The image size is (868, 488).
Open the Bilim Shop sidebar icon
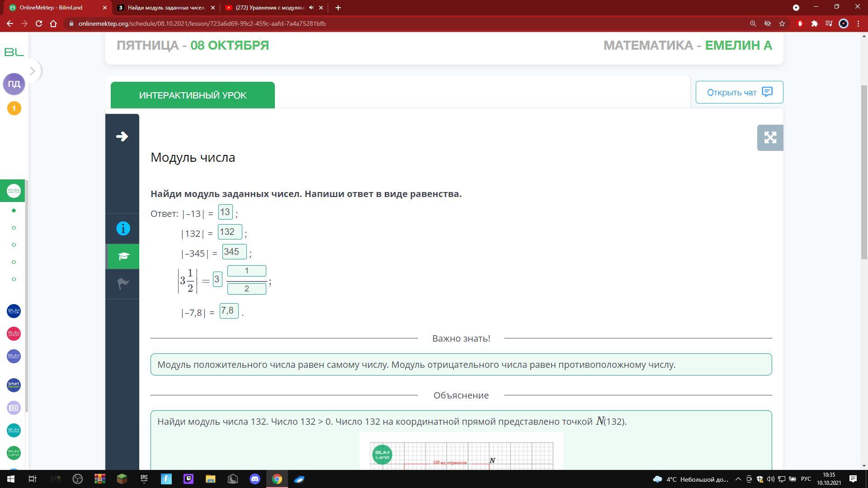click(14, 334)
